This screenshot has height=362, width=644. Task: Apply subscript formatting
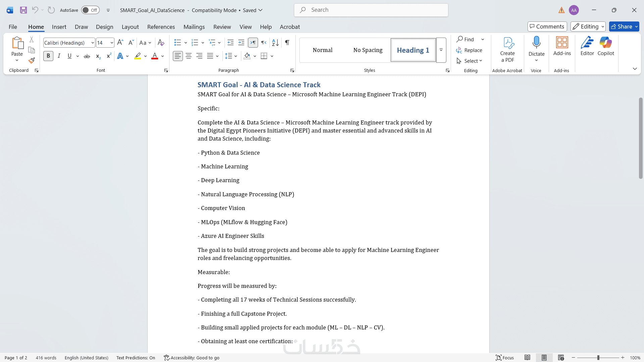98,56
